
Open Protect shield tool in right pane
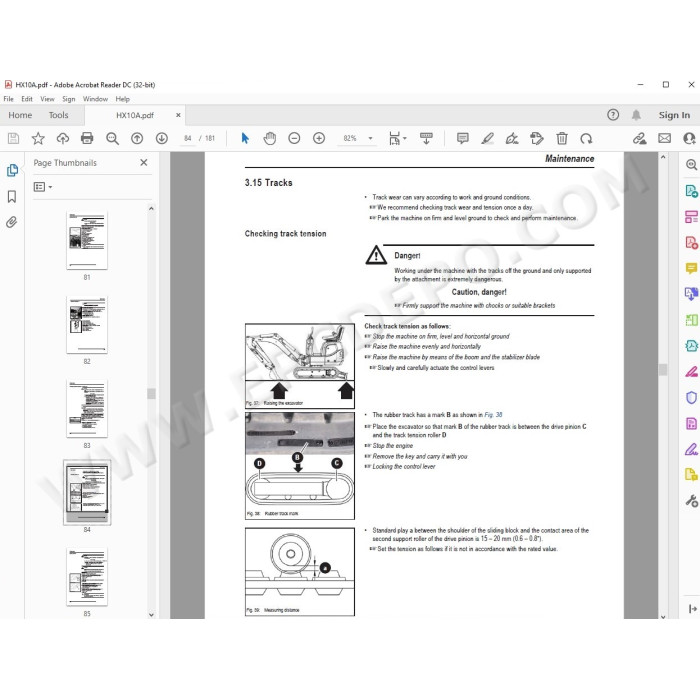pyautogui.click(x=691, y=397)
